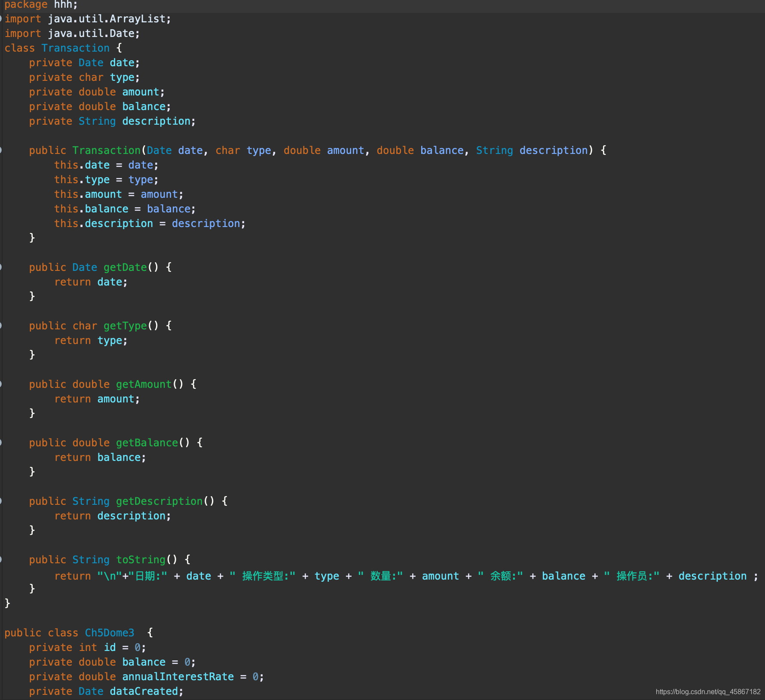Click 'balance' in 'private double balance;'
Image resolution: width=765 pixels, height=700 pixels.
click(144, 107)
